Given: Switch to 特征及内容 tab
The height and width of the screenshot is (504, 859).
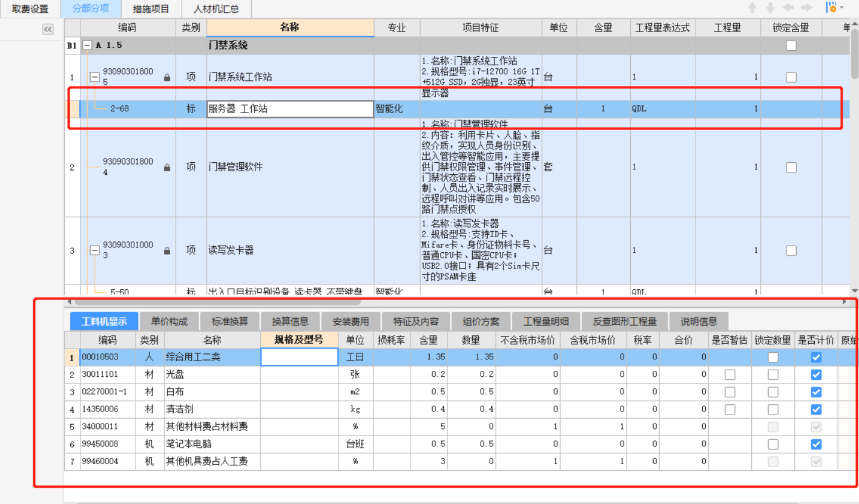Looking at the screenshot, I should [416, 321].
